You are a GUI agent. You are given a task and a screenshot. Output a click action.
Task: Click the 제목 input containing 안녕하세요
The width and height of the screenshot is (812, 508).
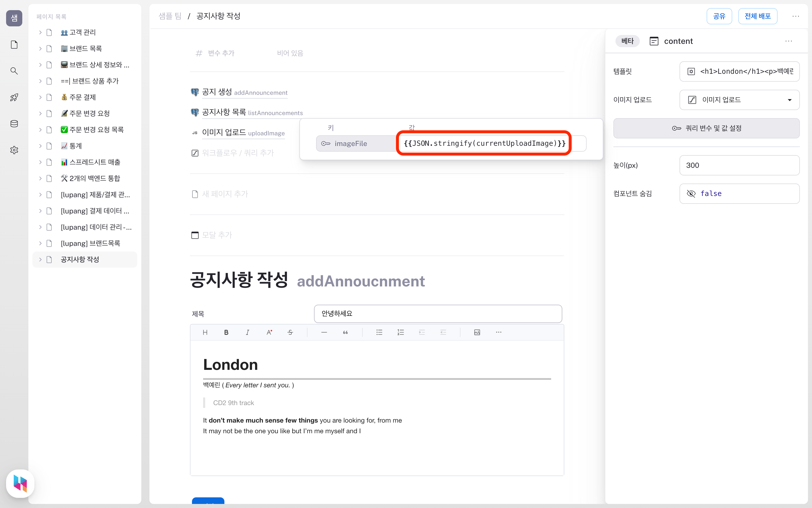[438, 314]
